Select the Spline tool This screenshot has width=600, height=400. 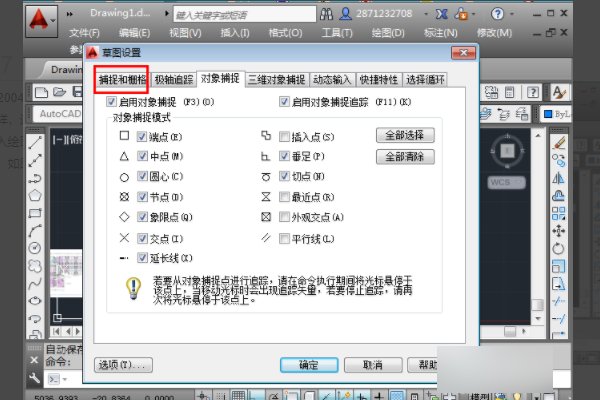pos(35,283)
